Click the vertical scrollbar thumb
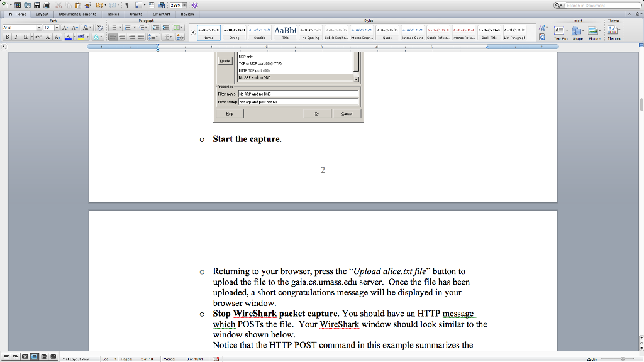The height and width of the screenshot is (362, 644). pos(641,104)
